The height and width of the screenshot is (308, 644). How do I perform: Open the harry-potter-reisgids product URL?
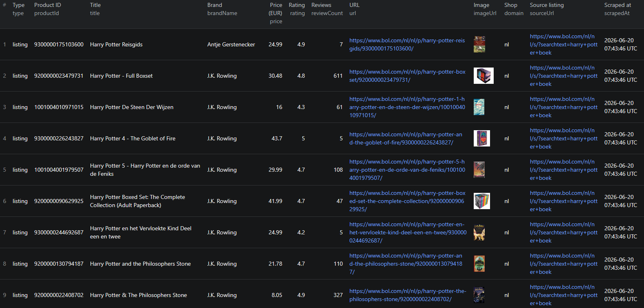point(407,44)
